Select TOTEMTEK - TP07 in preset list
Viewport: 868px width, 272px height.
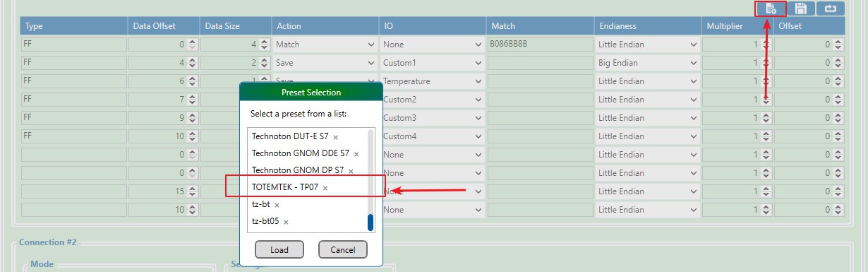pyautogui.click(x=284, y=188)
